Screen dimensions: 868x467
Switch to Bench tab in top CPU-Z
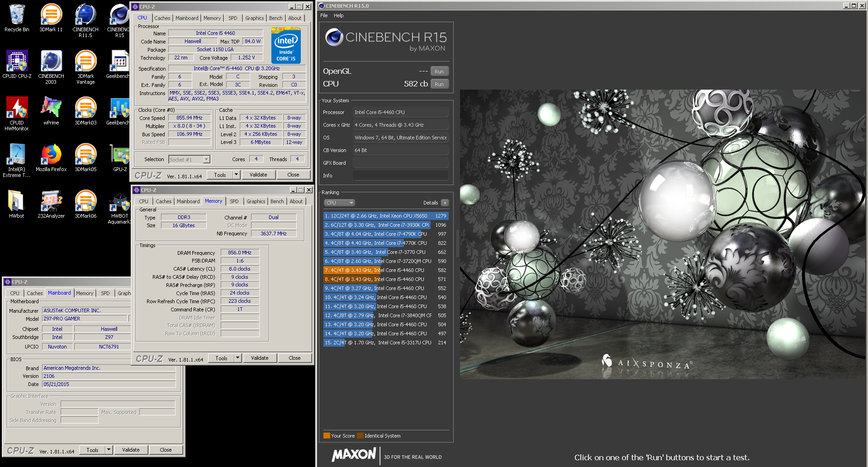(x=275, y=18)
